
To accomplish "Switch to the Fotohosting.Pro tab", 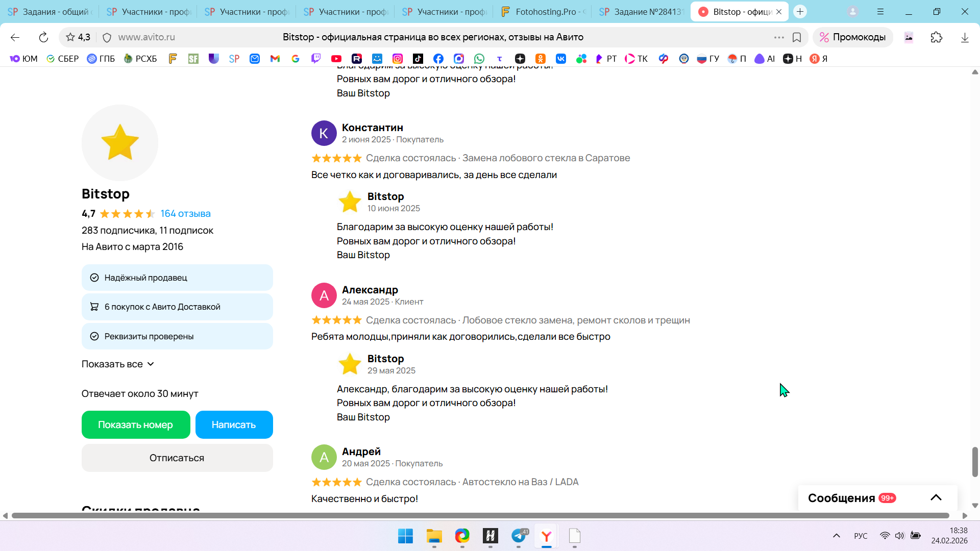I will 544,12.
